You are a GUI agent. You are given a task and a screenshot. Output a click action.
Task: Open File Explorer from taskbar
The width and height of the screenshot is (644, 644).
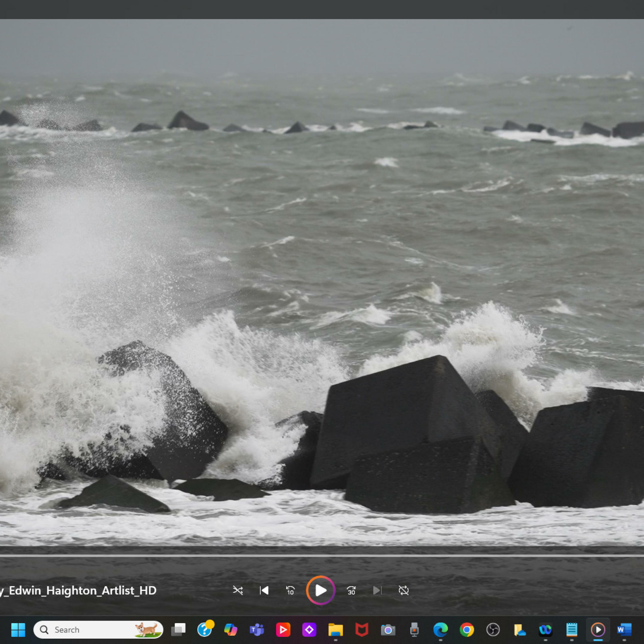335,630
